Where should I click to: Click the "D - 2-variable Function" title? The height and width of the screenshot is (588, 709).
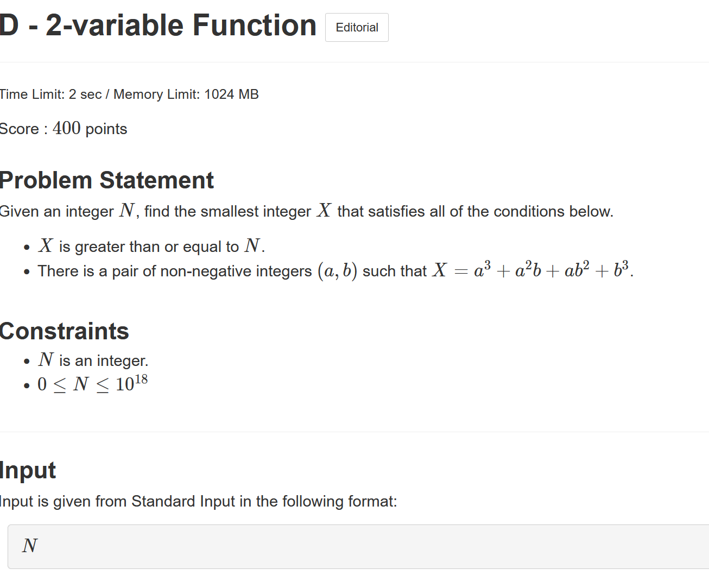(x=158, y=26)
